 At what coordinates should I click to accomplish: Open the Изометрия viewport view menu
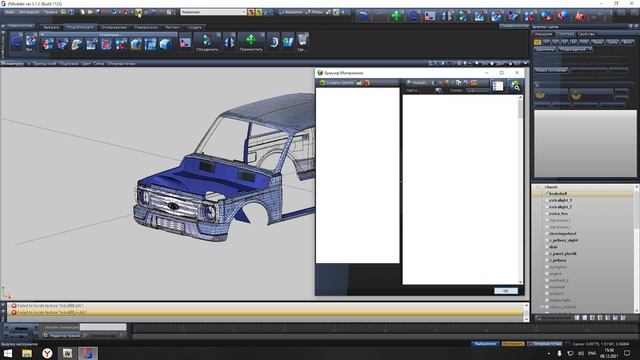point(13,64)
